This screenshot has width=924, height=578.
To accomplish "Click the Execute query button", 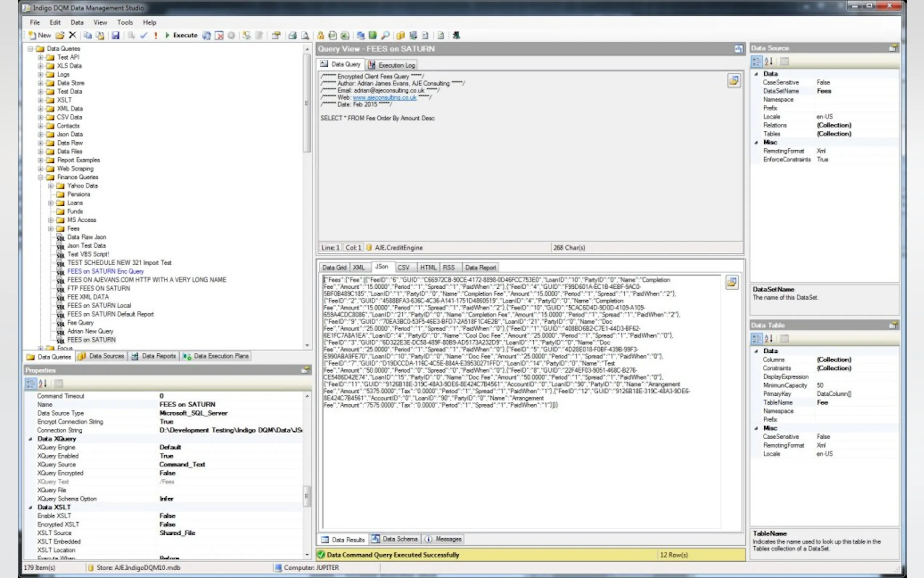I will [x=181, y=35].
